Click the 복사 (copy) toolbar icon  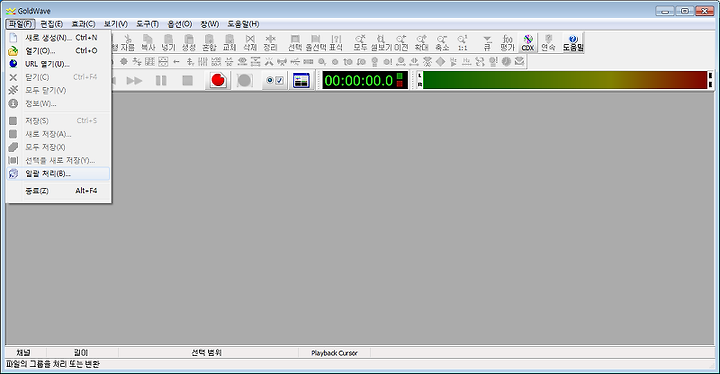coord(148,43)
